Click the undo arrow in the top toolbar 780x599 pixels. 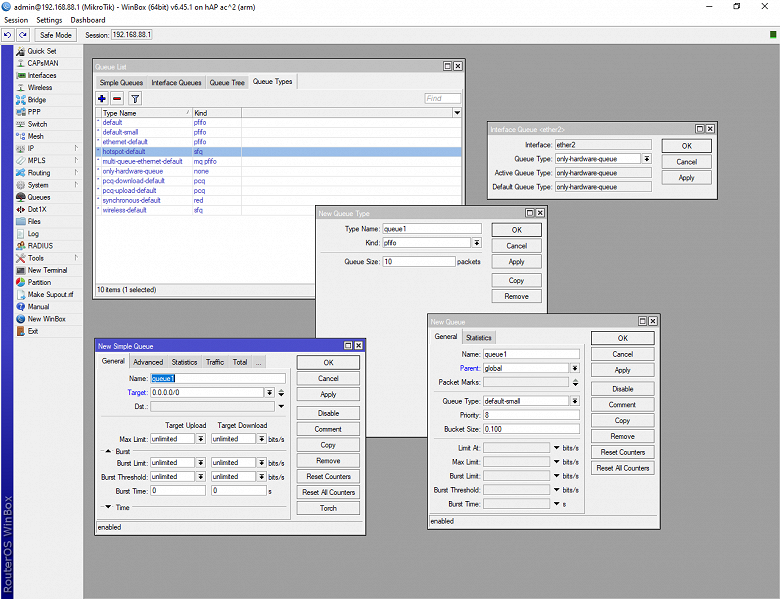8,35
